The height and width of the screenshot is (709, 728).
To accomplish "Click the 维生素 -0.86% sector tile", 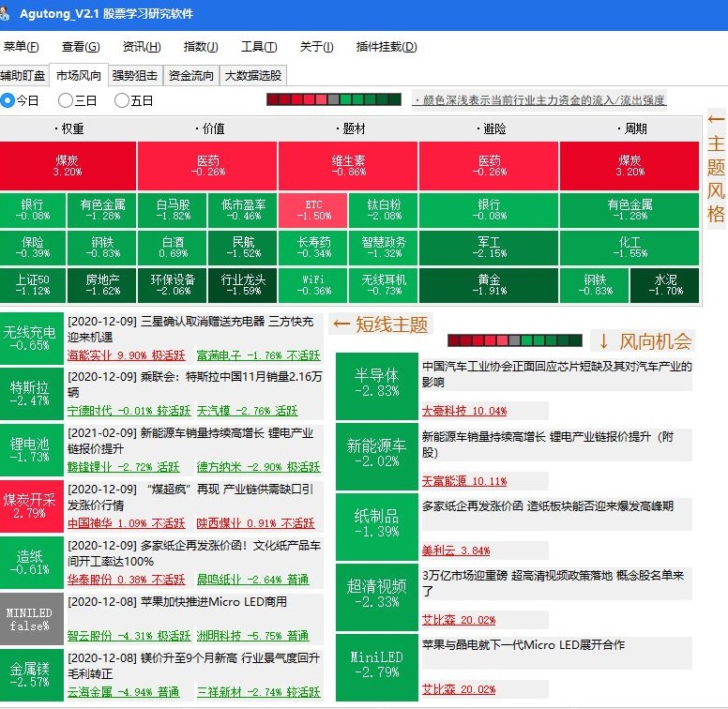I will (348, 166).
